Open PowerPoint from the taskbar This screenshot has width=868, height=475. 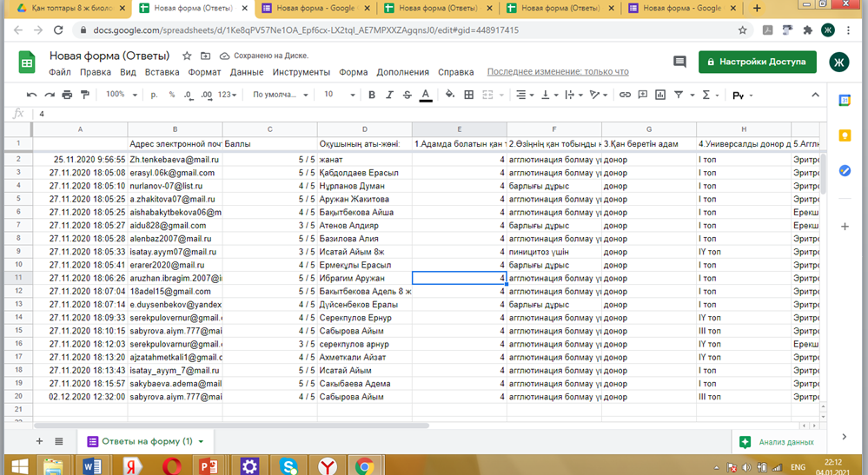tap(209, 465)
